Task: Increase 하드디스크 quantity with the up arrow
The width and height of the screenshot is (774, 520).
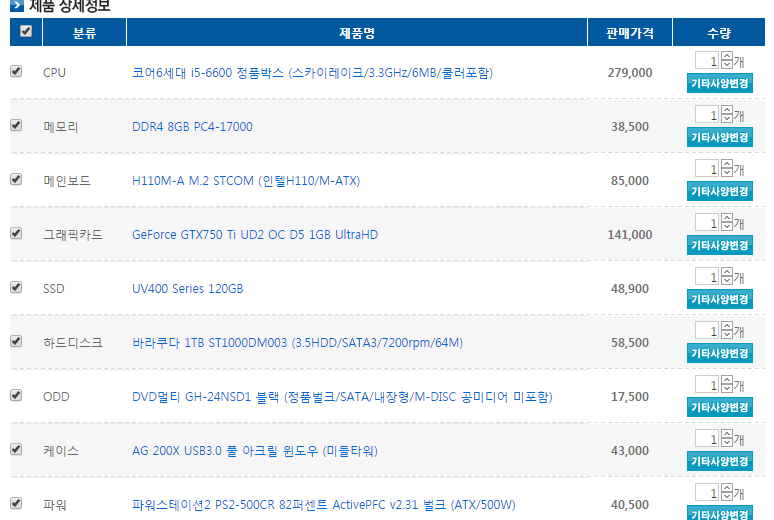Action: (727, 326)
